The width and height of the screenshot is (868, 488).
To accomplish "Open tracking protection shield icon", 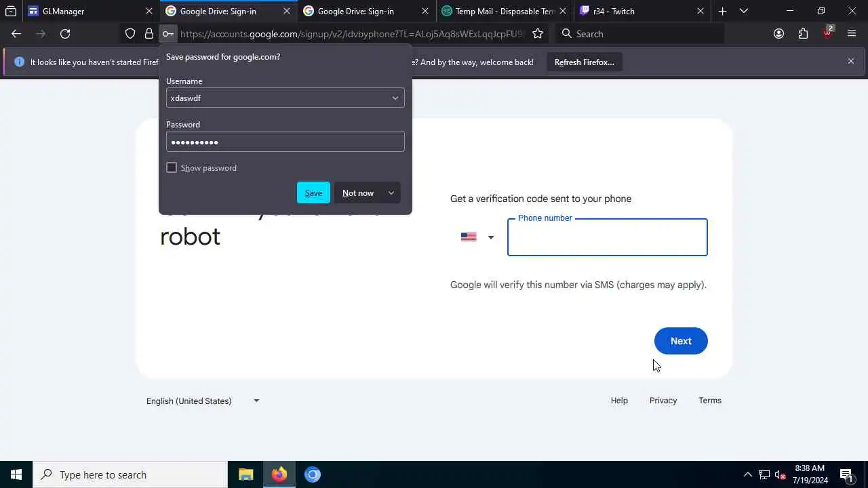I will pos(130,34).
